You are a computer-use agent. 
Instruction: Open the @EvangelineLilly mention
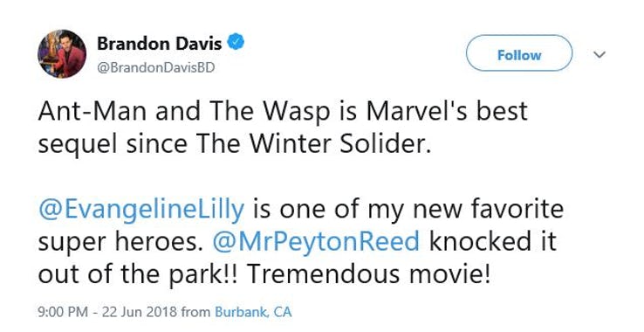pos(141,209)
